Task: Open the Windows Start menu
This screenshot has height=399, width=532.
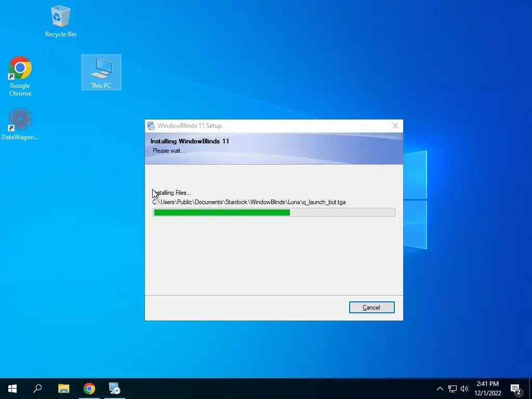Action: (12, 389)
